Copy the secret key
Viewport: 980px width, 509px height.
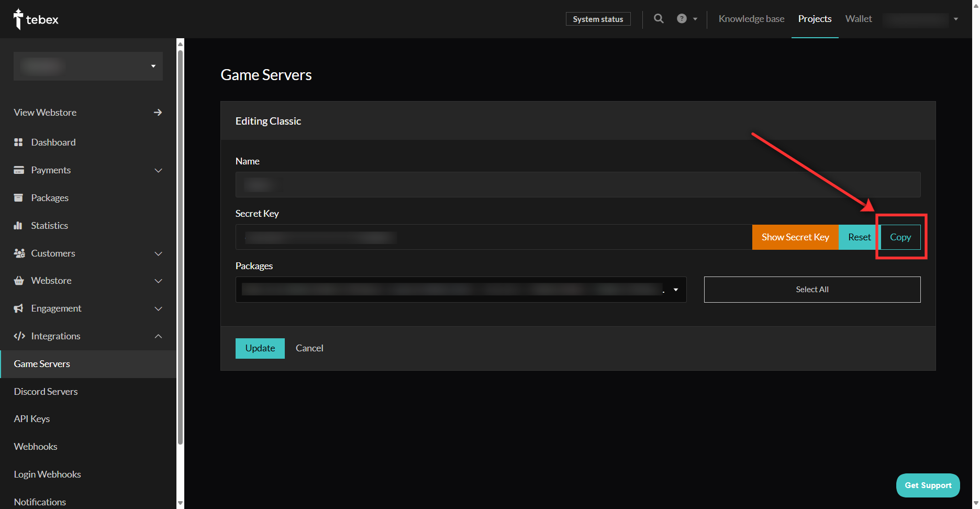[900, 237]
